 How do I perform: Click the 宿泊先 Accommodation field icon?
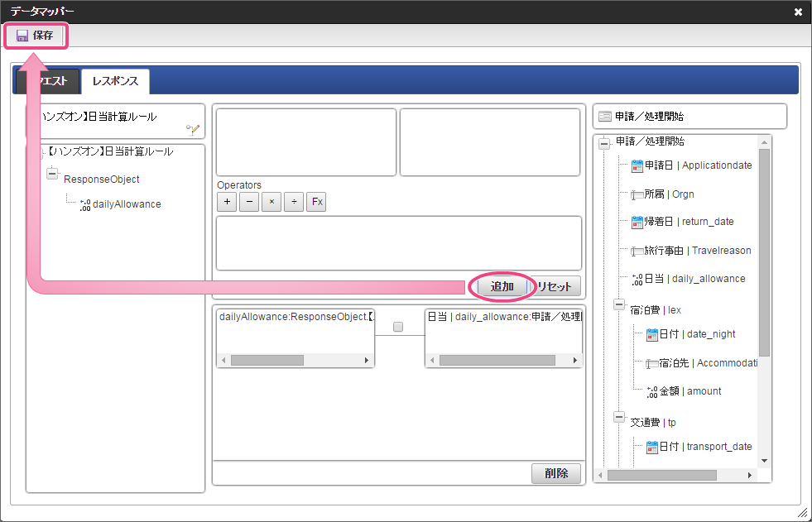pyautogui.click(x=652, y=364)
